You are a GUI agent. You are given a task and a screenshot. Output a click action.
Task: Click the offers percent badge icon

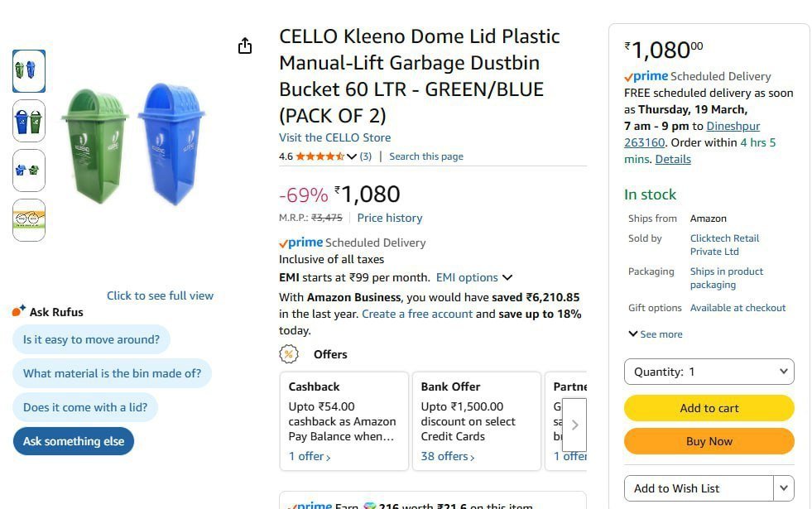(x=289, y=354)
